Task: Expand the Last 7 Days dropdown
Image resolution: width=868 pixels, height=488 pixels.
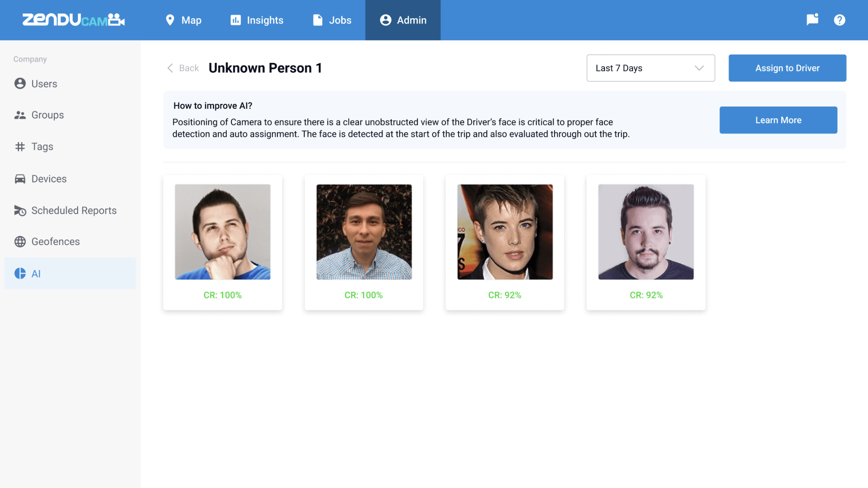Action: coord(650,68)
